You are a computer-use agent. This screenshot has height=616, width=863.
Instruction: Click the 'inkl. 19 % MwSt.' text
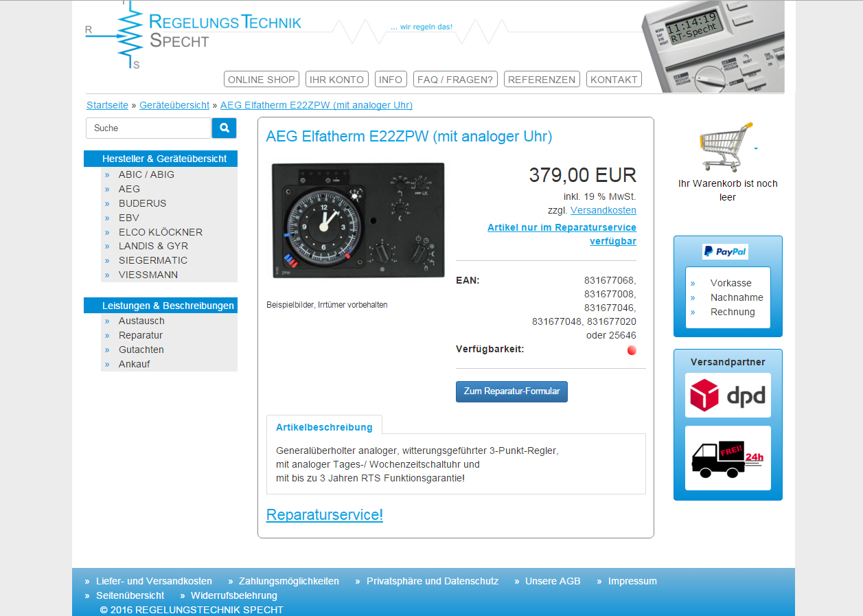click(x=600, y=196)
